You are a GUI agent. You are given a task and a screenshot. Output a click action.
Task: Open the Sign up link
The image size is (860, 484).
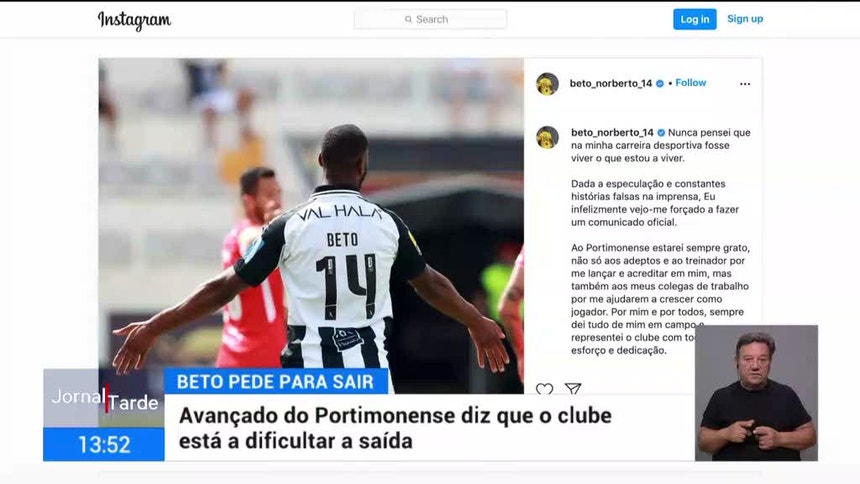click(x=745, y=19)
